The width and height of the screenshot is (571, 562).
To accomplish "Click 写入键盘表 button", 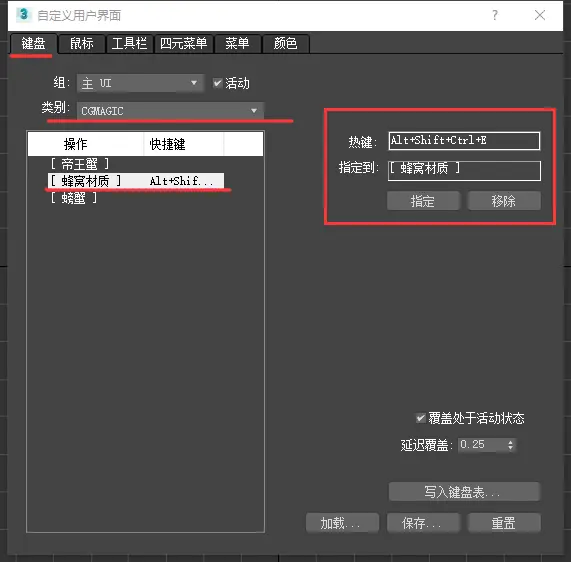I will tap(464, 492).
